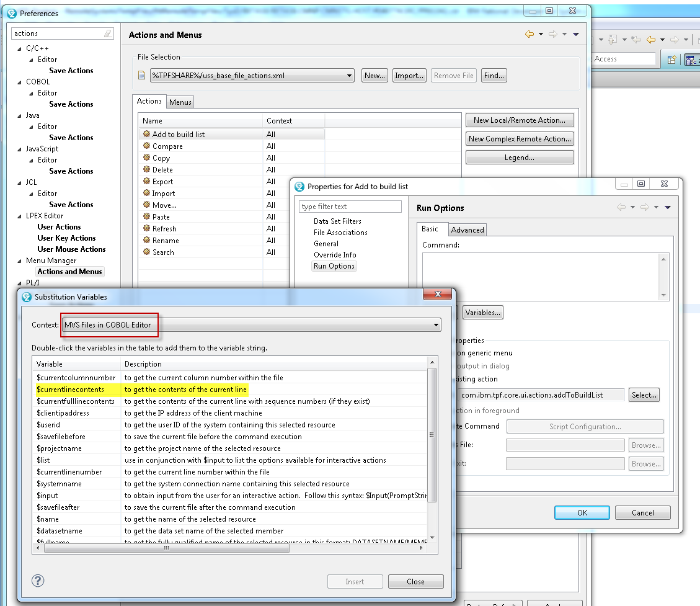Click the Variables... button
The height and width of the screenshot is (606, 700).
[x=482, y=313]
